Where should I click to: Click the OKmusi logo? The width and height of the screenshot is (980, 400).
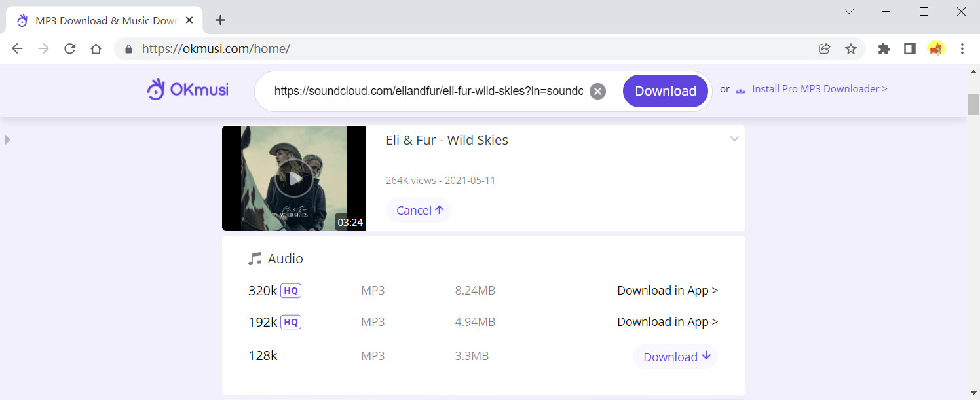point(188,90)
